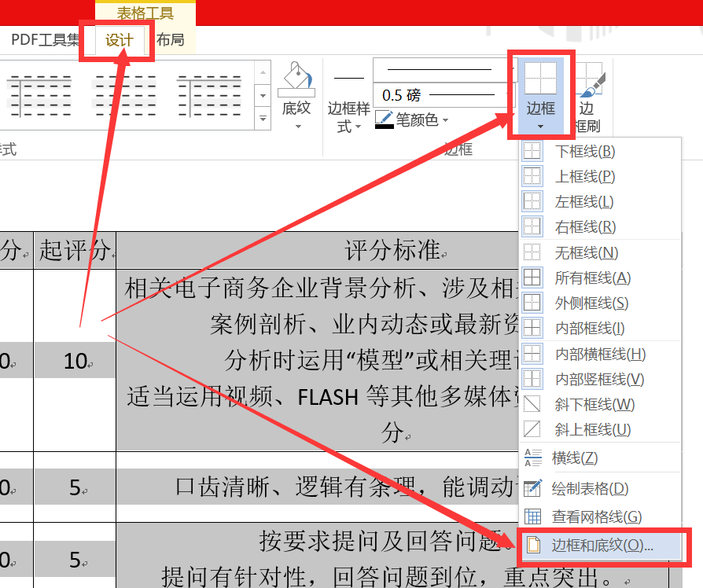Select 左框线(L) menu entry
The height and width of the screenshot is (588, 703).
click(600, 201)
